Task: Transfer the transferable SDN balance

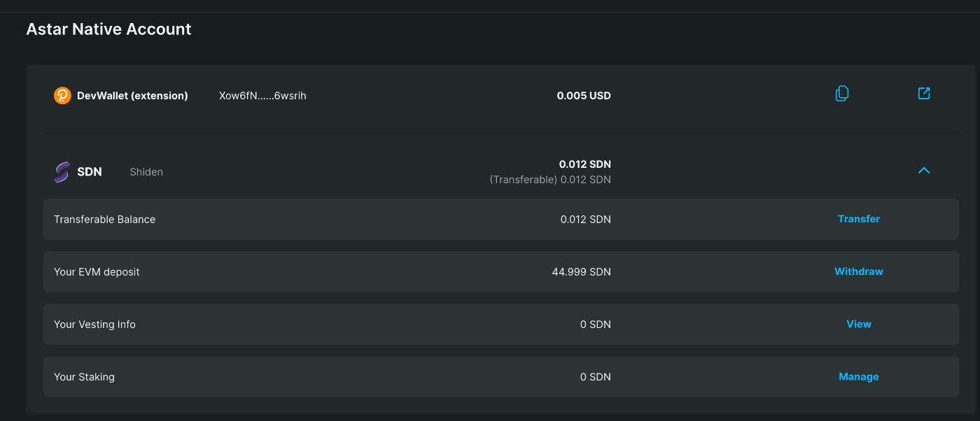Action: click(858, 219)
